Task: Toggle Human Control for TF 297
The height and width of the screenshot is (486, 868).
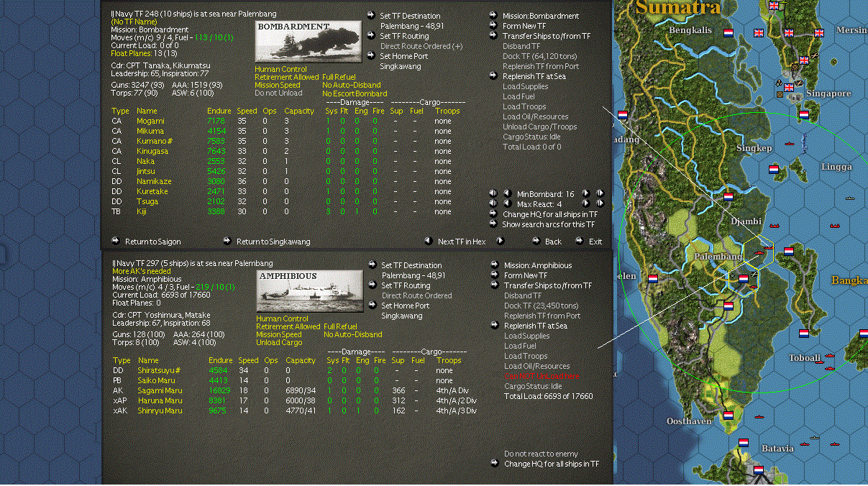Action: 282,318
